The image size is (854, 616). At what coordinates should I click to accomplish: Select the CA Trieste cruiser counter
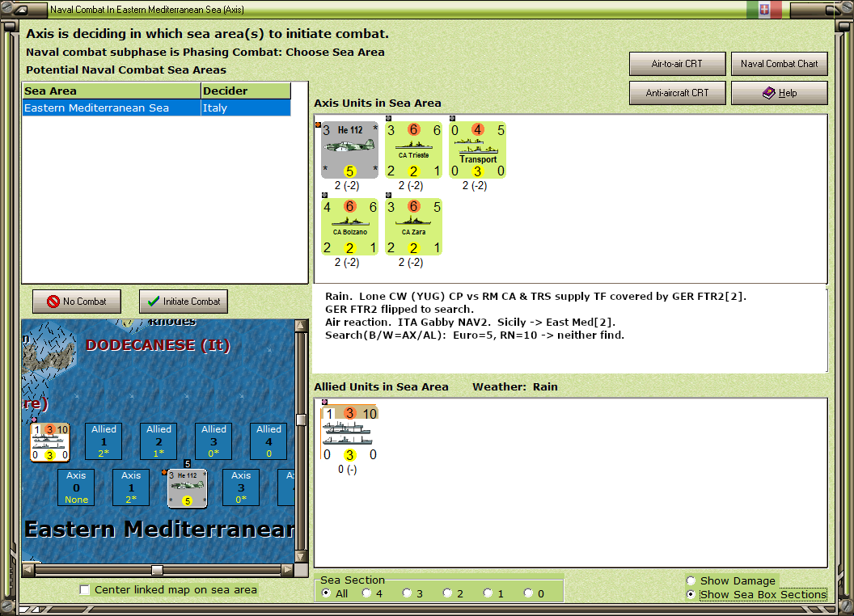click(413, 150)
